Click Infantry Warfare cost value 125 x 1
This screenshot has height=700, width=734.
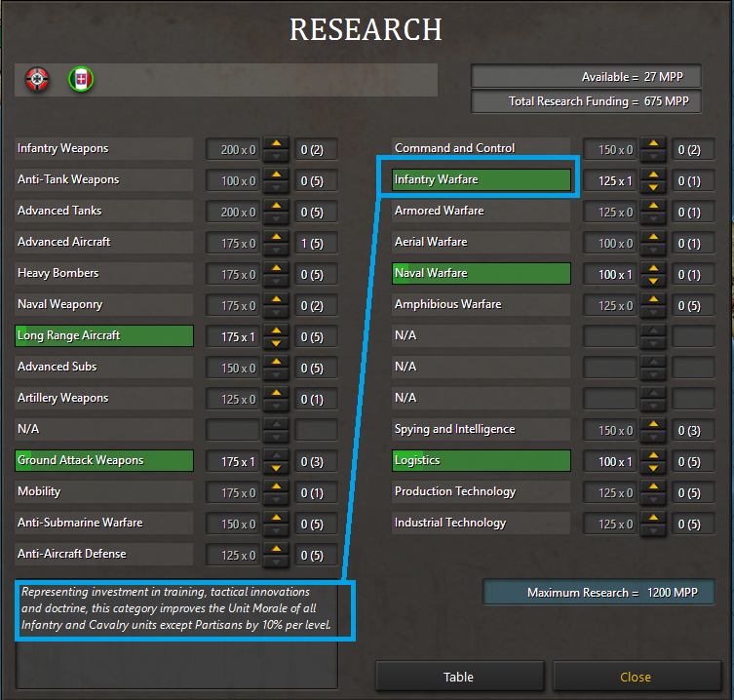click(610, 180)
